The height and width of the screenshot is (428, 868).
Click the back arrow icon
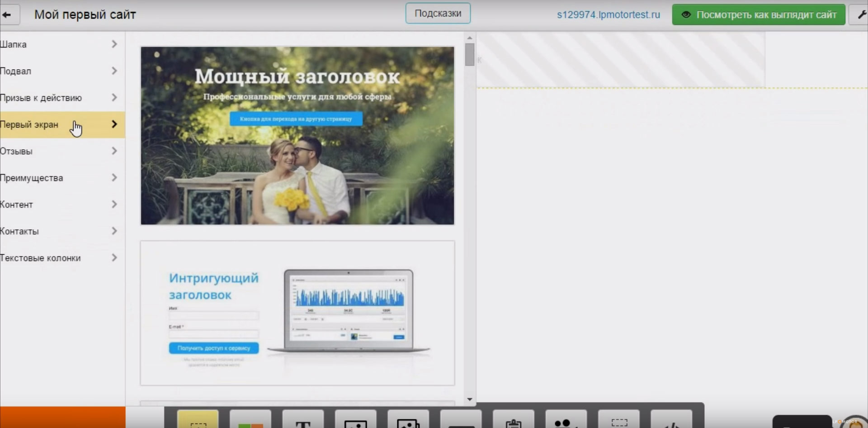tap(7, 15)
